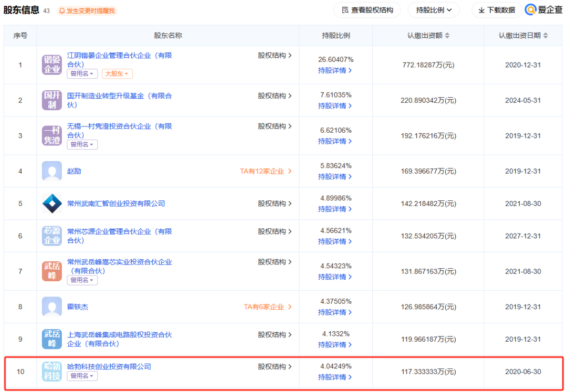The height and width of the screenshot is (392, 567).
Task: Click the 查看股权结构 button
Action: pyautogui.click(x=367, y=10)
